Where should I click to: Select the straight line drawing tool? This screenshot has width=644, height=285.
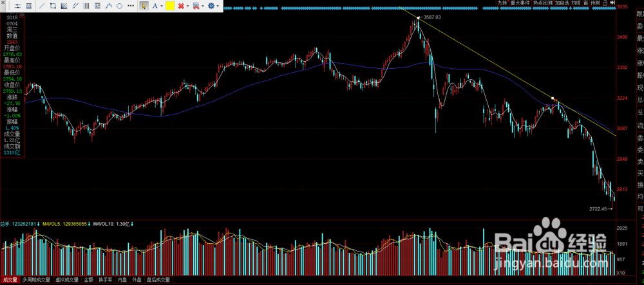42,6
